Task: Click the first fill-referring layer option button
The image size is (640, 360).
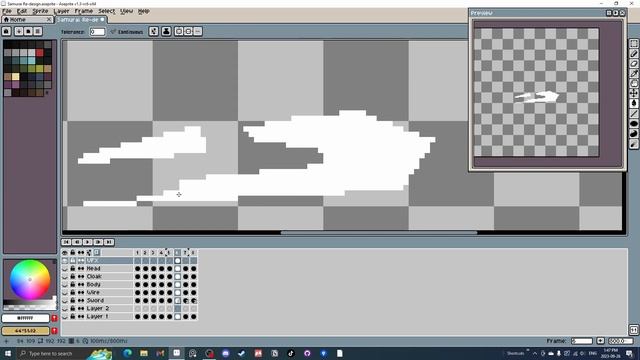Action: [179, 31]
